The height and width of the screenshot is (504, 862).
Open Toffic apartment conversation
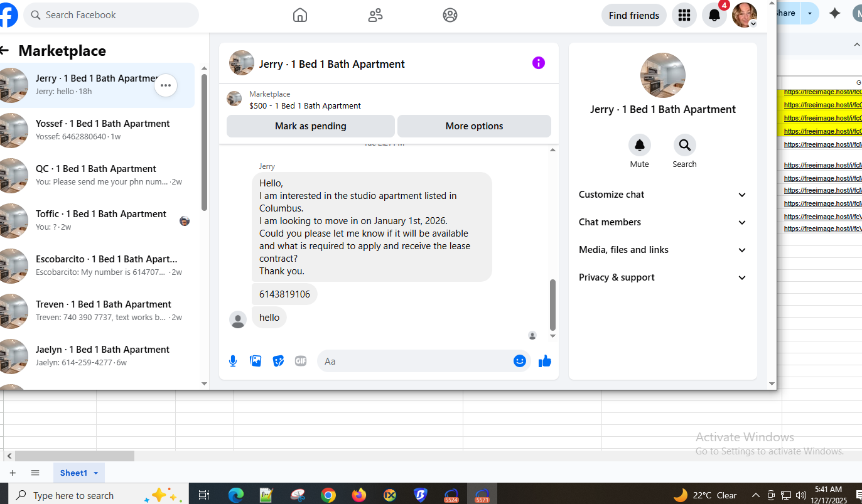[x=97, y=221]
